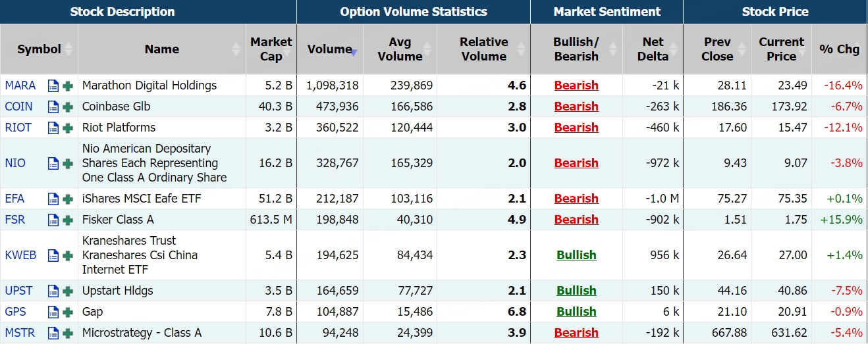Open the document icon for COIN

tap(53, 107)
